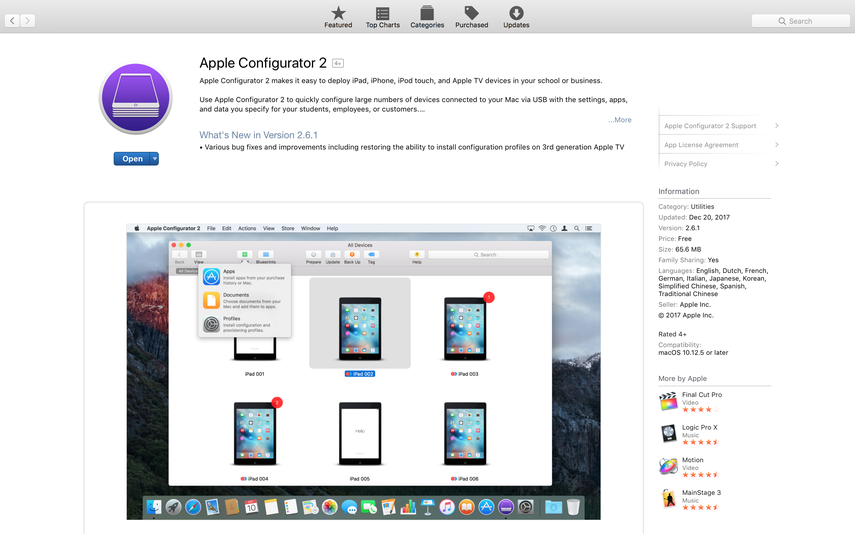Click the Logic Pro X icon
The image size is (855, 534).
(x=668, y=434)
